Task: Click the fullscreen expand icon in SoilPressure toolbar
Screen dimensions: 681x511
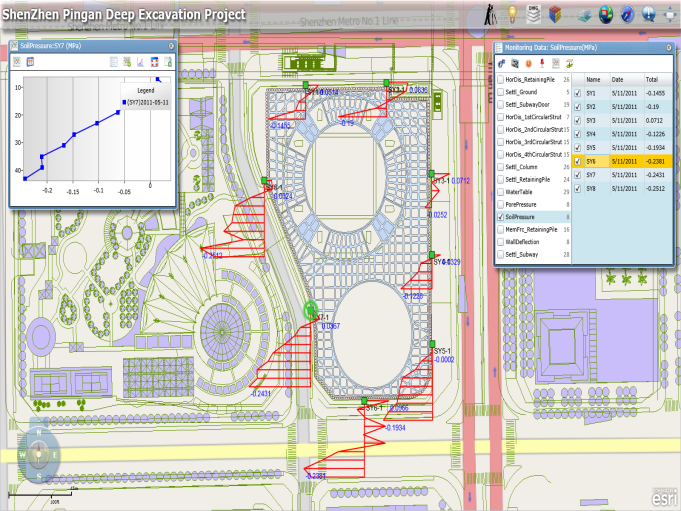Action: pyautogui.click(x=154, y=62)
